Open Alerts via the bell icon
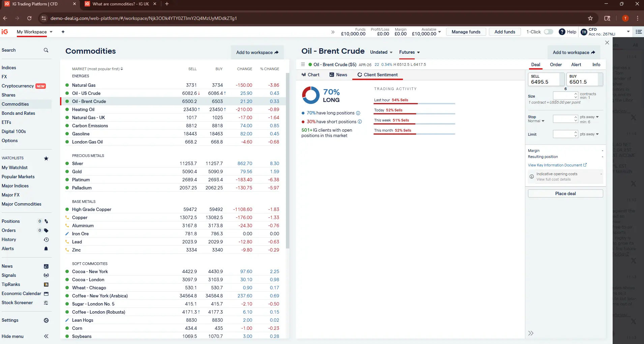The image size is (644, 344). [46, 249]
